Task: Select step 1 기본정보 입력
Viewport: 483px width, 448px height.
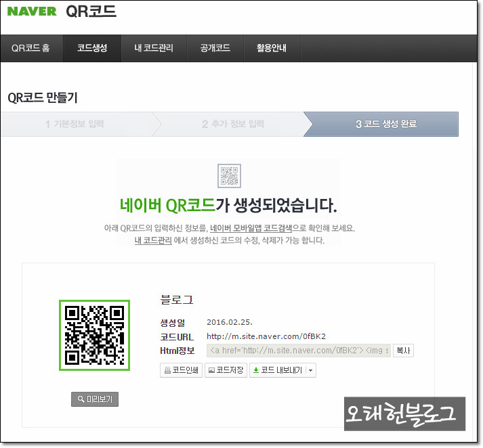Action: pos(77,124)
